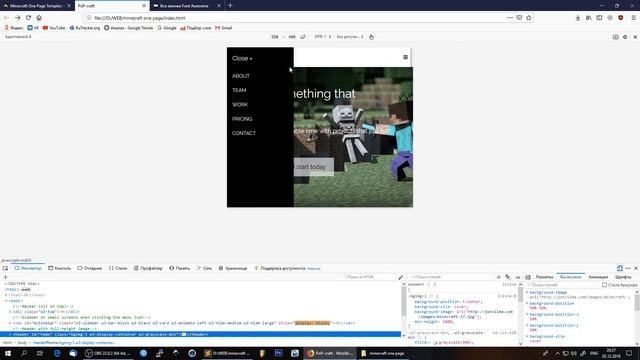Take a screenshot of the responsive viewport
Screen dimensions: 640x360
(615, 37)
